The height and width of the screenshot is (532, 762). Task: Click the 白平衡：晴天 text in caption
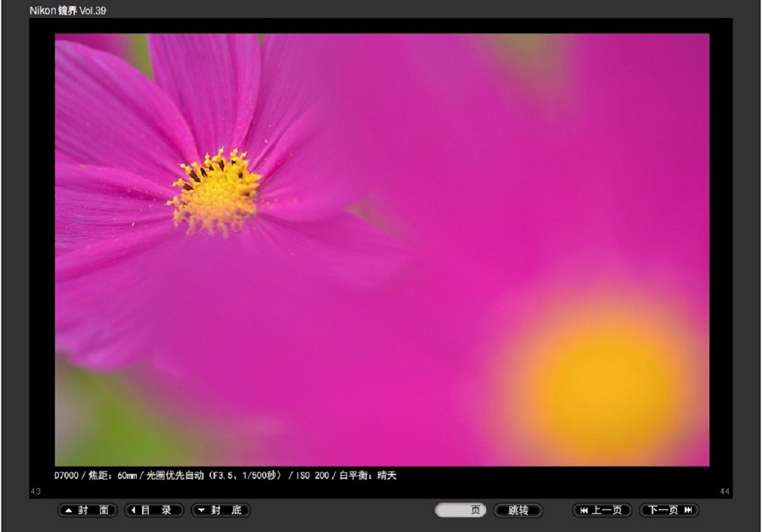pos(367,476)
